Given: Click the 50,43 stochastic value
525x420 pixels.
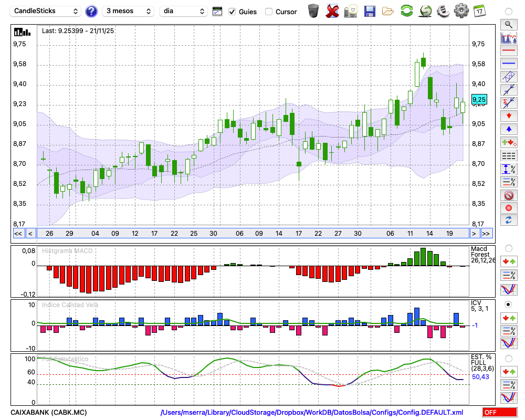Looking at the screenshot, I should pos(480,377).
